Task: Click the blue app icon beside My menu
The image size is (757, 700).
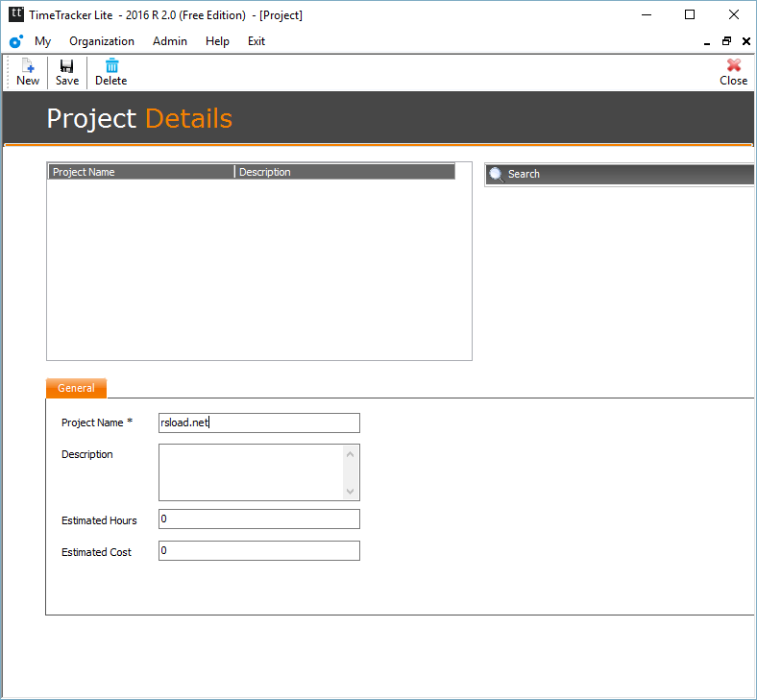Action: [16, 41]
